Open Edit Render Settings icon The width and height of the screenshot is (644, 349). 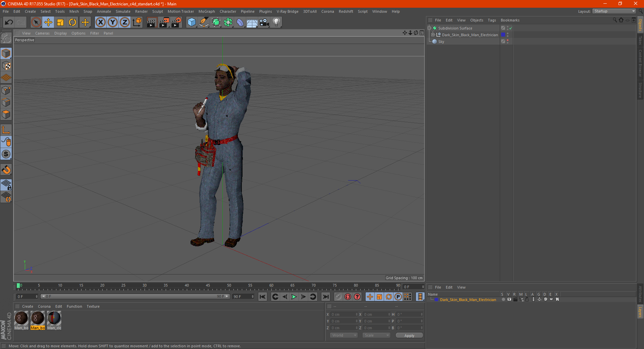[176, 22]
